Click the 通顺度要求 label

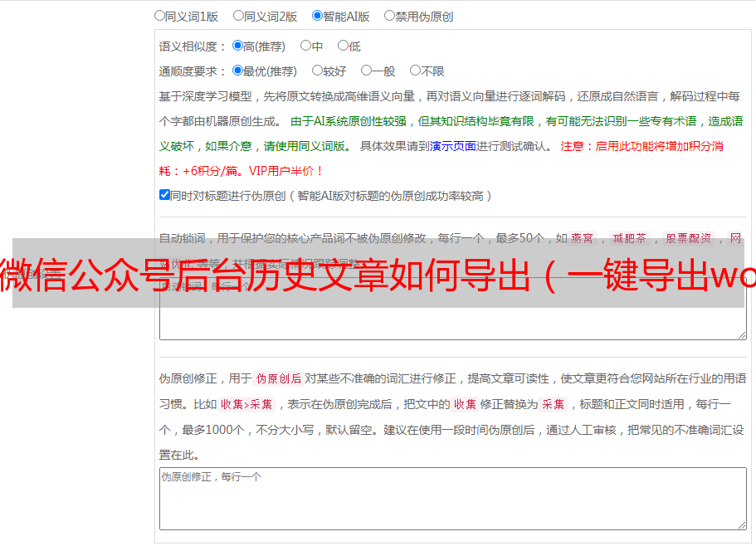point(193,71)
